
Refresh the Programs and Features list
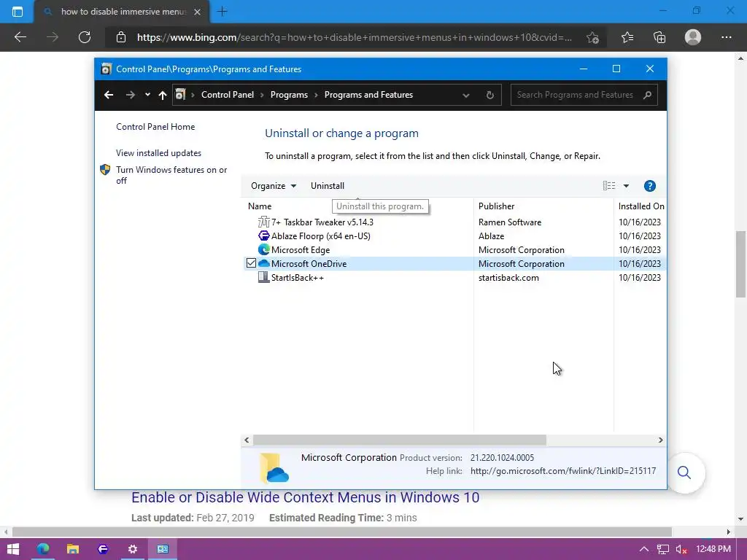[x=489, y=95]
